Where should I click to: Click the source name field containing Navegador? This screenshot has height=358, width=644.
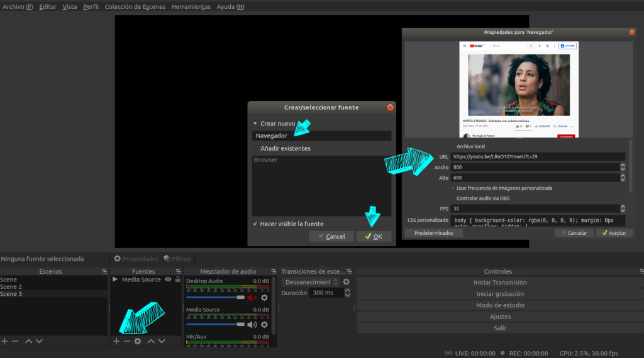coord(321,136)
